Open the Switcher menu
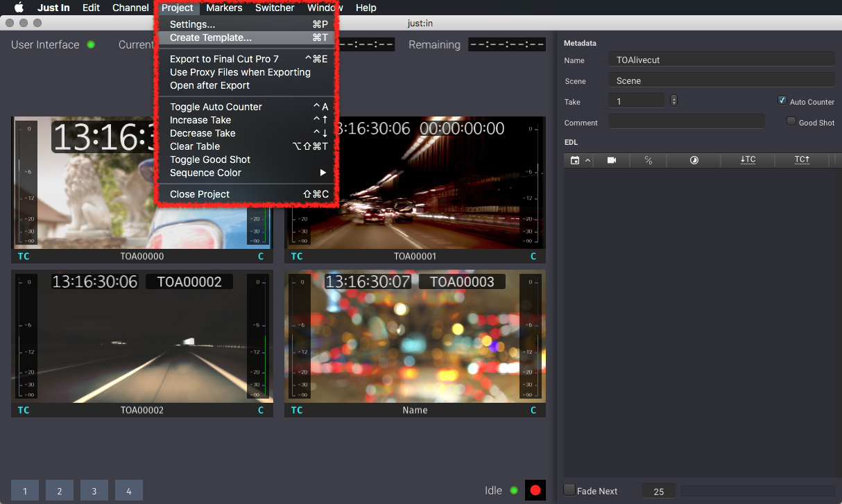The image size is (842, 504). (275, 8)
